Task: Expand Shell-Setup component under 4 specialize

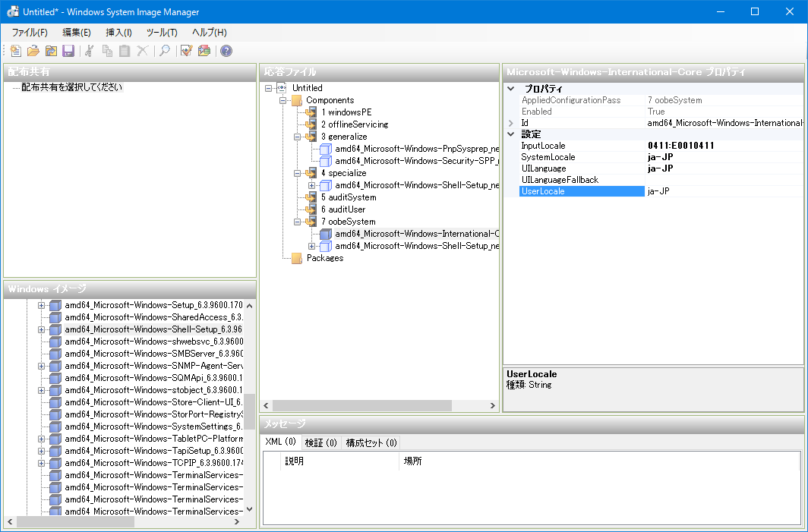Action: (x=312, y=185)
